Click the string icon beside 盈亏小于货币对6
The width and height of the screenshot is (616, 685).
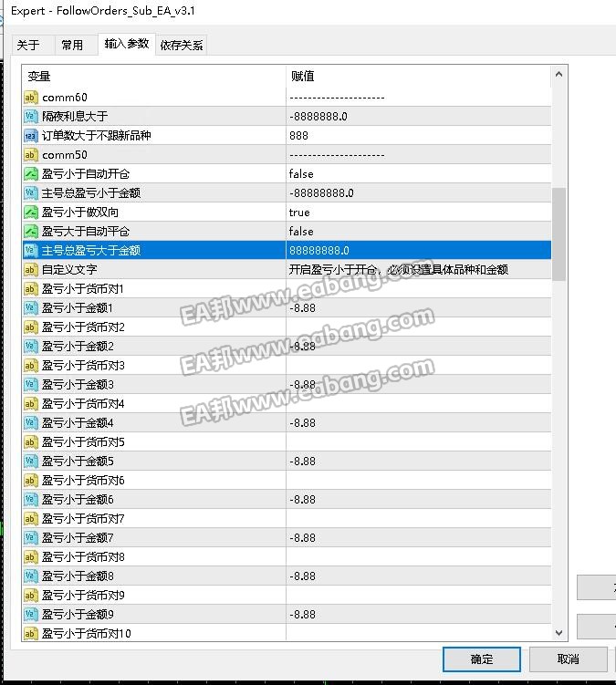pyautogui.click(x=31, y=481)
